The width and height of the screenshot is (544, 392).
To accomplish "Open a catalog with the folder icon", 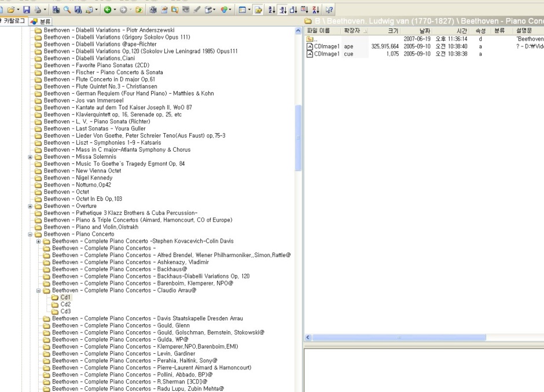I will [11, 10].
